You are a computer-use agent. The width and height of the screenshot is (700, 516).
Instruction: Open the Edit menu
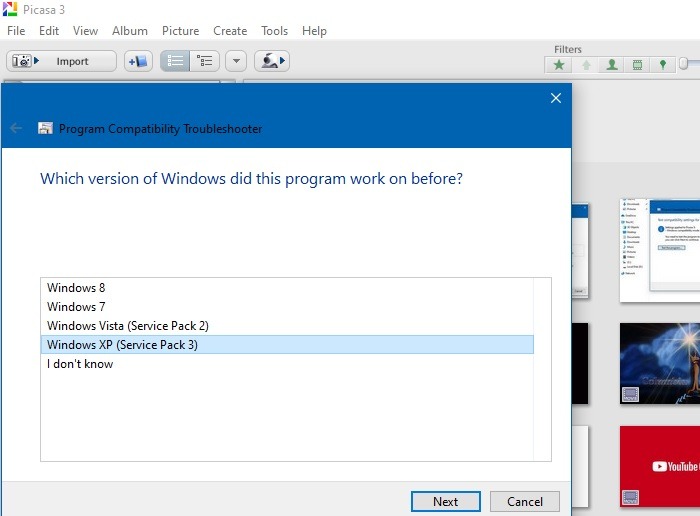point(49,31)
